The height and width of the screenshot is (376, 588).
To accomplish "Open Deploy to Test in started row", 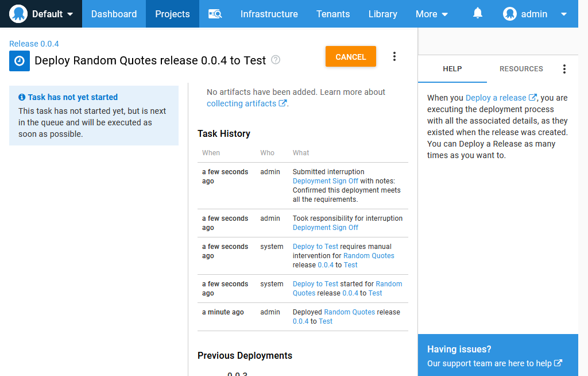I will (x=315, y=284).
